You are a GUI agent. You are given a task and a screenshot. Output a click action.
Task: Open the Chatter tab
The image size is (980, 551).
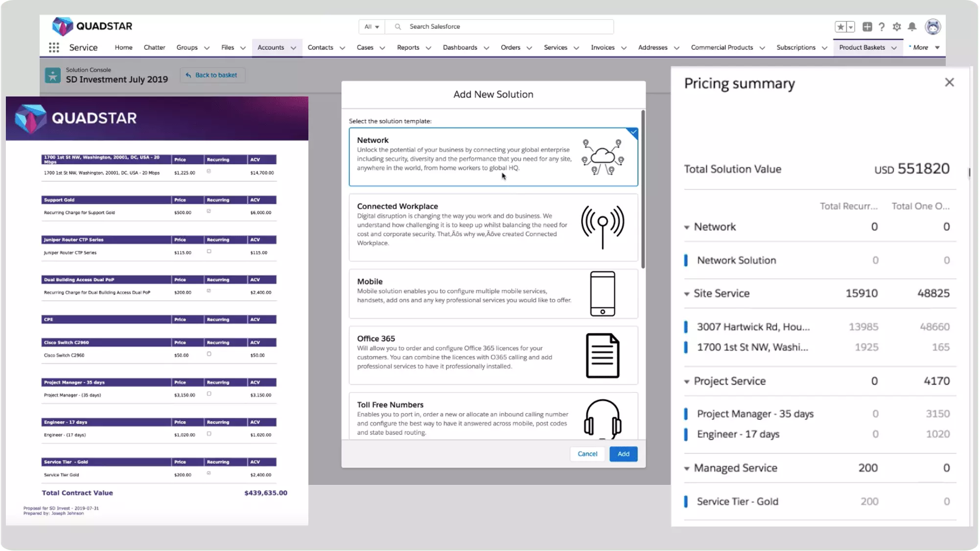pyautogui.click(x=154, y=48)
